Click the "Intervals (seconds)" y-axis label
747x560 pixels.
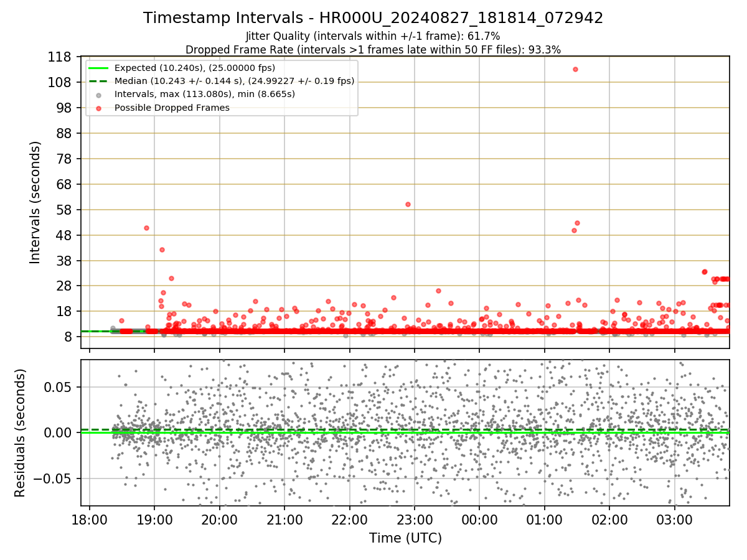tap(35, 202)
